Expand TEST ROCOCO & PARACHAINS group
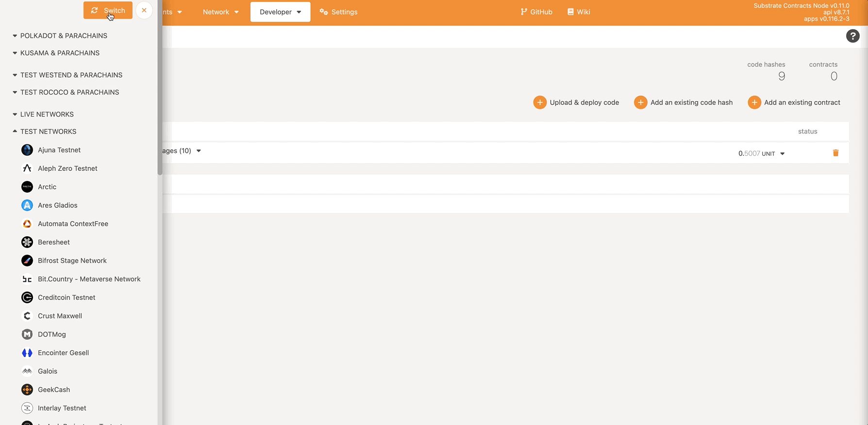The height and width of the screenshot is (425, 868). tap(66, 92)
